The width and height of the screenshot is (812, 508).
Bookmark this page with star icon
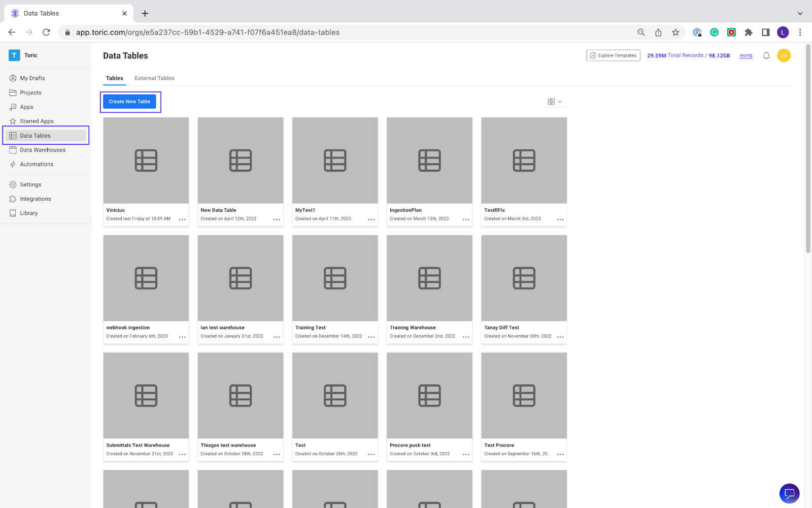675,32
